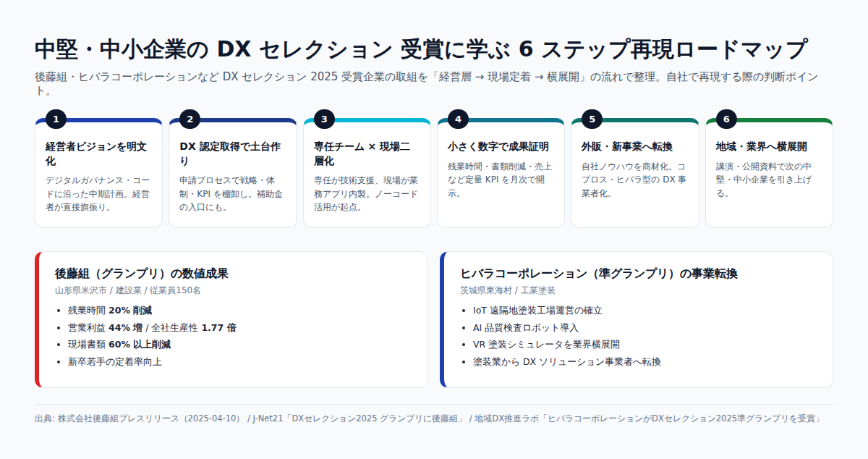Select the heading 地域・業界へ横展開

(762, 146)
